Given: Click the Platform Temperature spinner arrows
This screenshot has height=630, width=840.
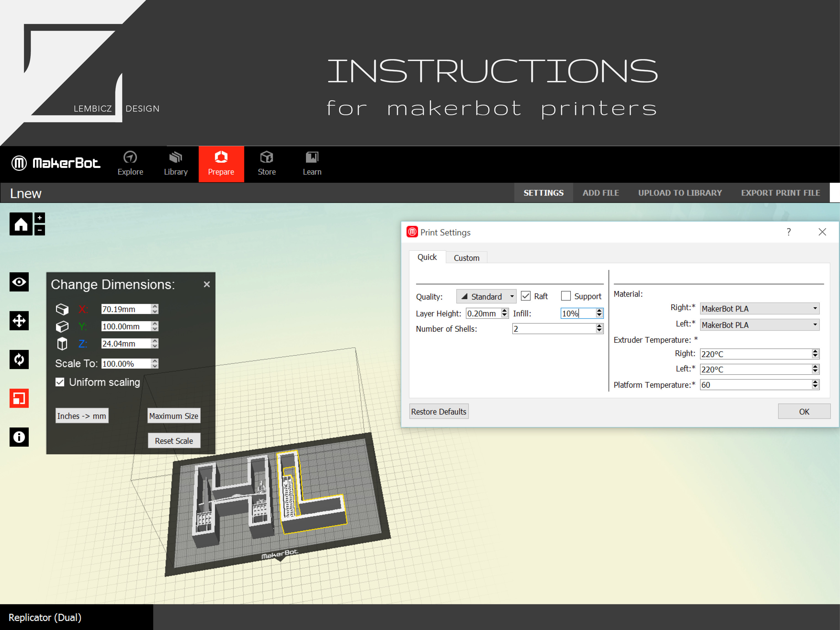Looking at the screenshot, I should [815, 385].
